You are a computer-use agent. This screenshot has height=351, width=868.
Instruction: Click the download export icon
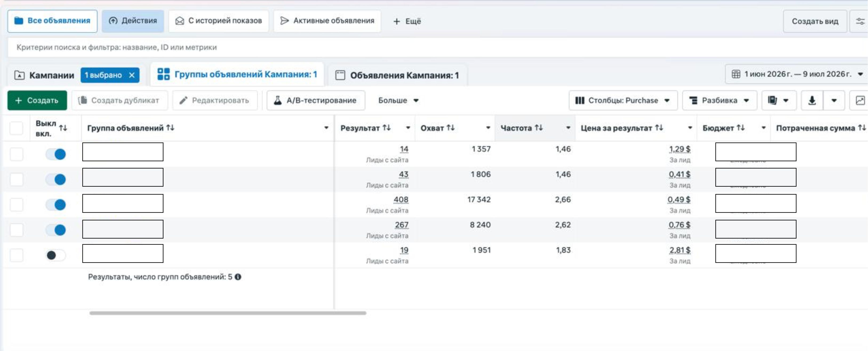coord(812,100)
